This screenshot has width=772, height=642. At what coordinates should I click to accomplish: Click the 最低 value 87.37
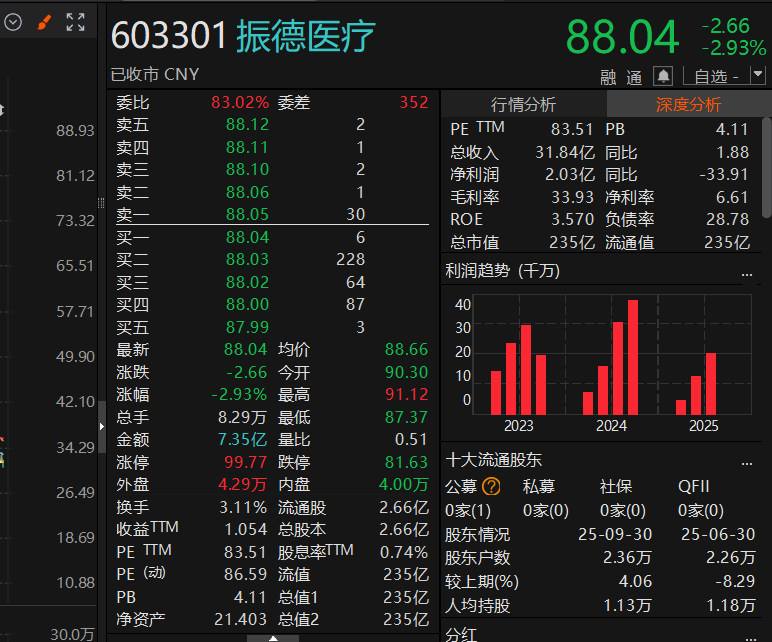(x=406, y=417)
